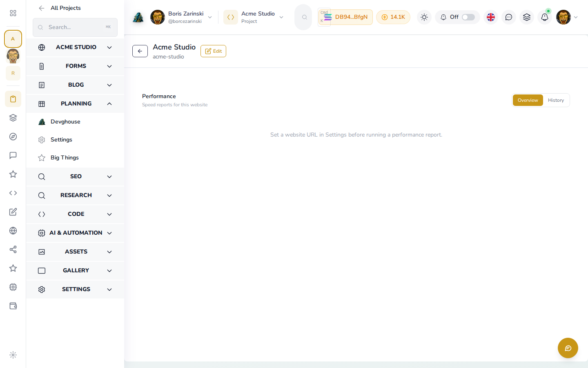Switch to the Overview tab

[528, 100]
